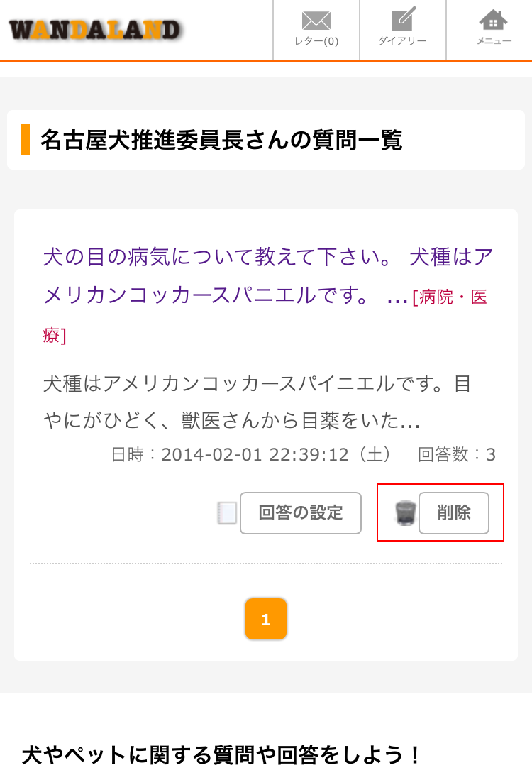The width and height of the screenshot is (532, 780).
Task: Open the menu house icon
Action: pyautogui.click(x=493, y=21)
